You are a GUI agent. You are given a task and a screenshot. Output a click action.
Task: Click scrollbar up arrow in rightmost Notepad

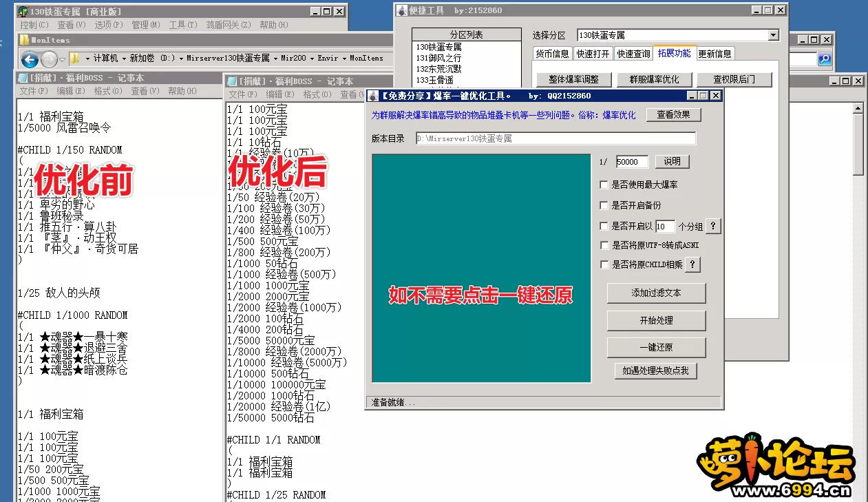pos(858,107)
